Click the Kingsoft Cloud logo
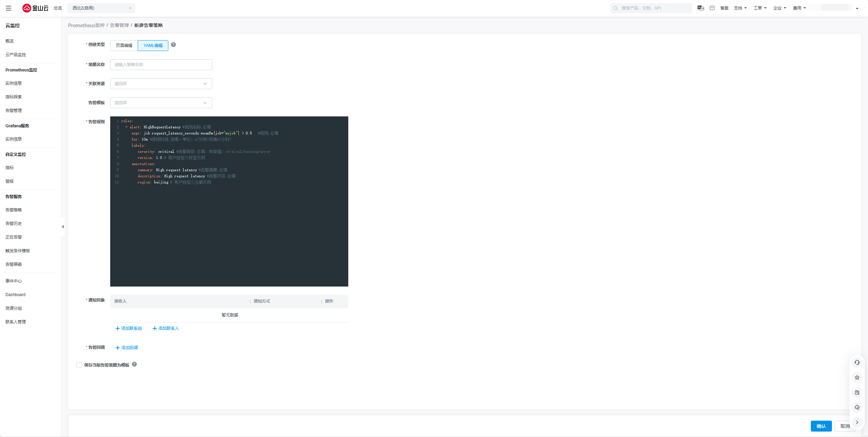Screen dimensions: 868x437 tap(35, 8)
